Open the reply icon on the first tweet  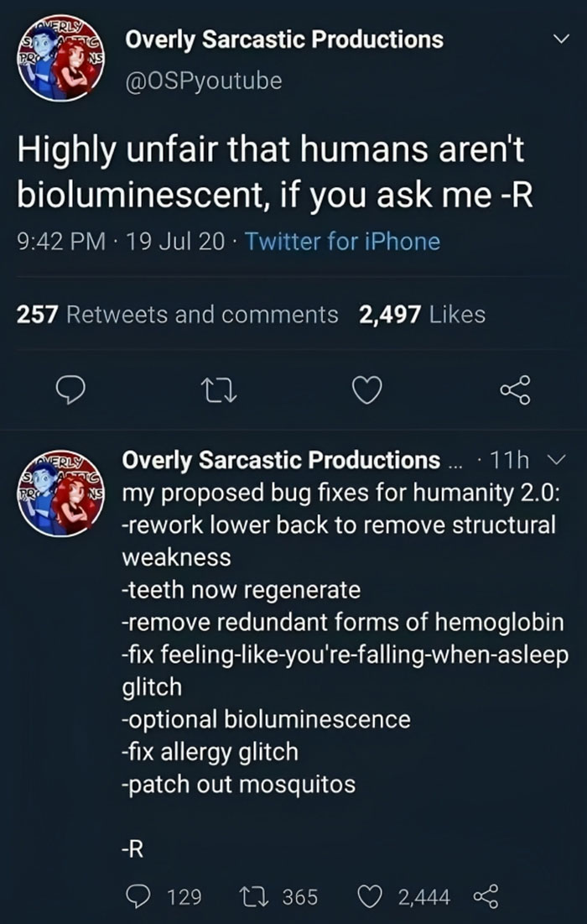71,389
